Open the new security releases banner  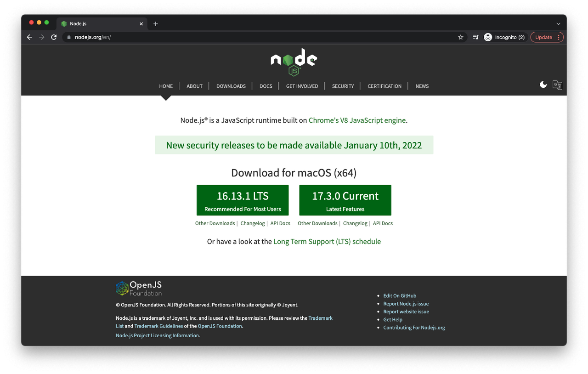(x=294, y=145)
